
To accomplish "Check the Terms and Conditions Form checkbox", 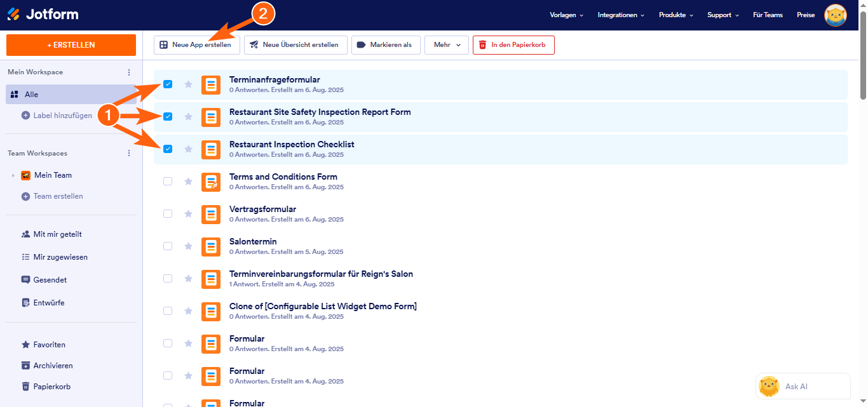I will click(168, 181).
